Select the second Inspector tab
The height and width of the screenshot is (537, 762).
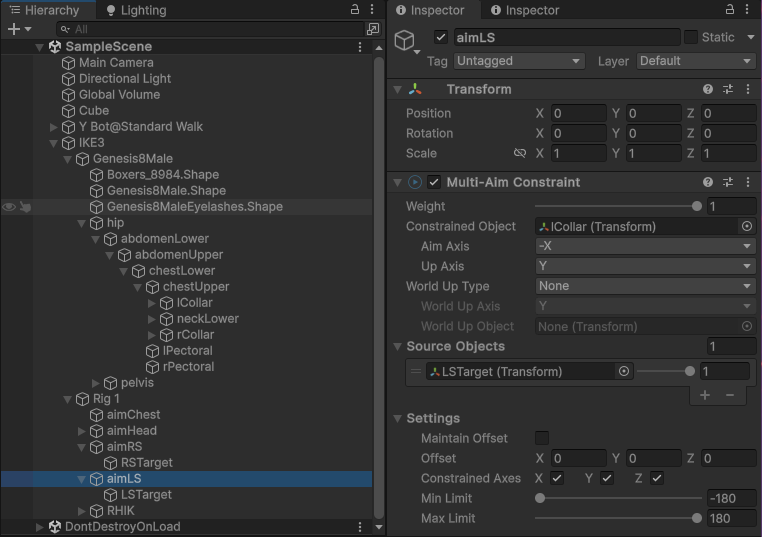(x=524, y=10)
